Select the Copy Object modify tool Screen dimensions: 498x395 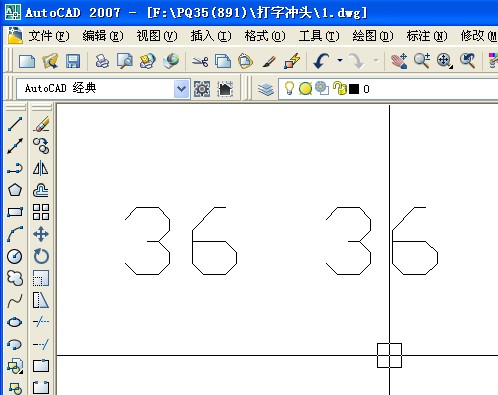[x=41, y=146]
